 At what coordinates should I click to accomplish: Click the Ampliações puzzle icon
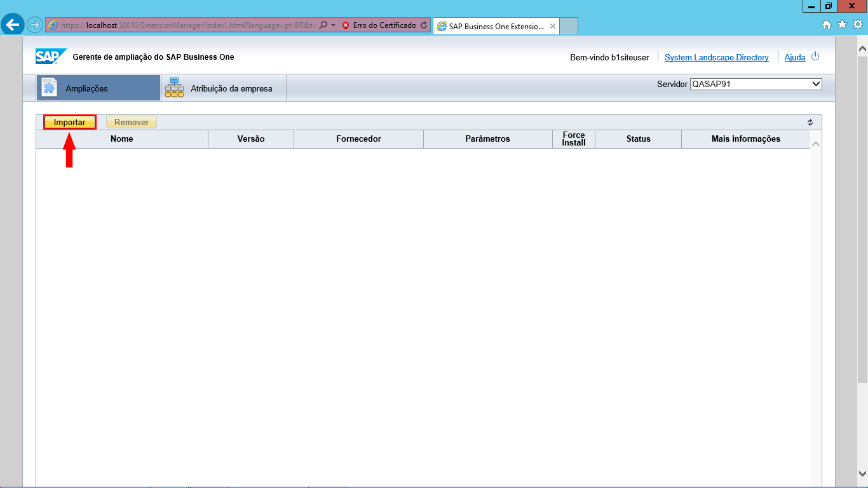(50, 88)
